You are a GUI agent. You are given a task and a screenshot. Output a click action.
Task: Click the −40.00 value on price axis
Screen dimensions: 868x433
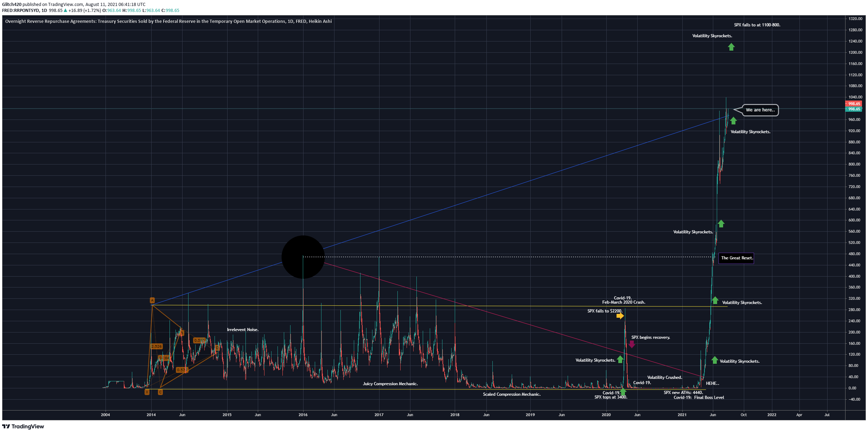coord(854,399)
